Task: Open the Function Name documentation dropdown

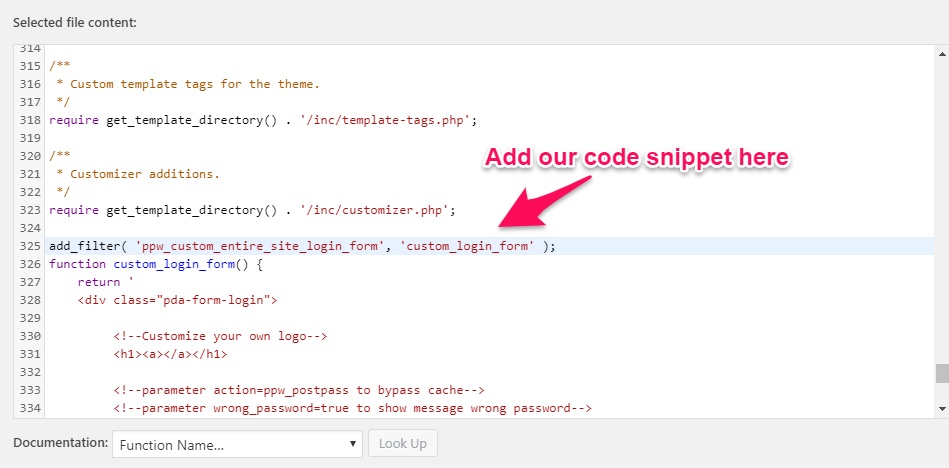Action: pos(237,444)
